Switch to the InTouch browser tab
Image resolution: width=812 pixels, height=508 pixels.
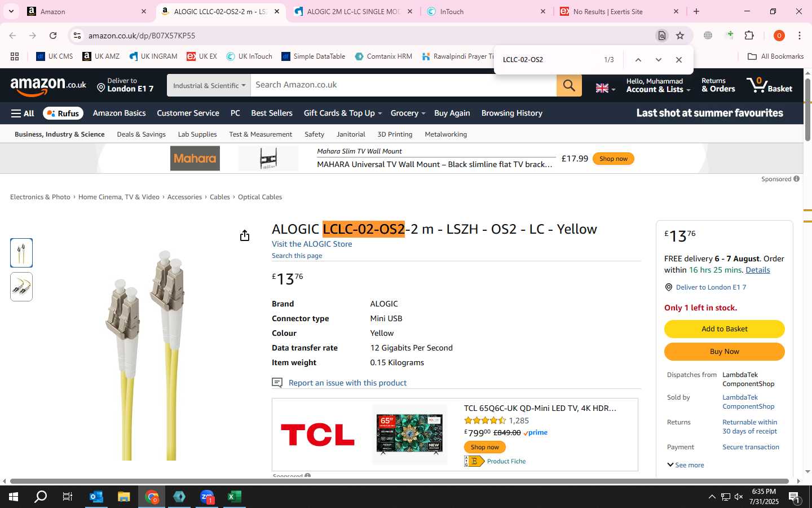486,11
